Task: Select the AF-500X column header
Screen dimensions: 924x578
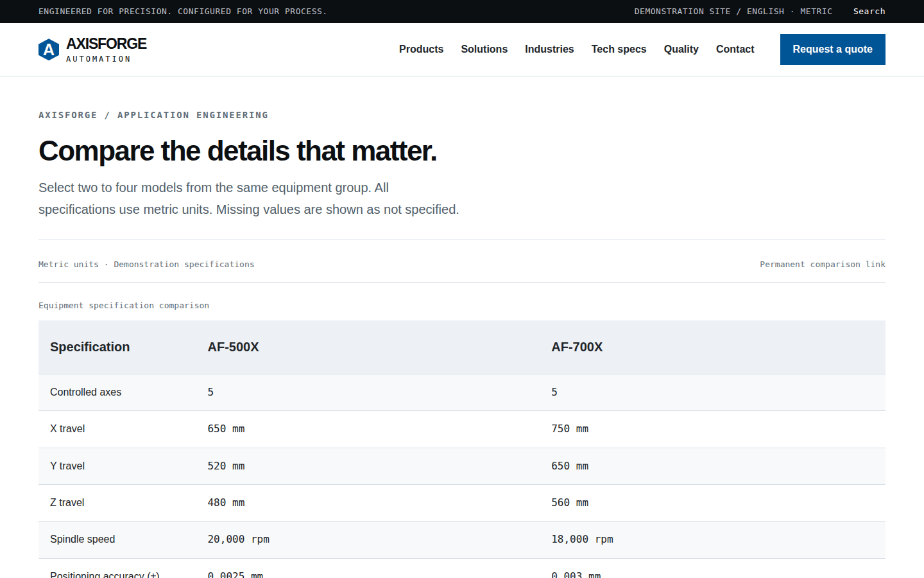Action: click(233, 347)
